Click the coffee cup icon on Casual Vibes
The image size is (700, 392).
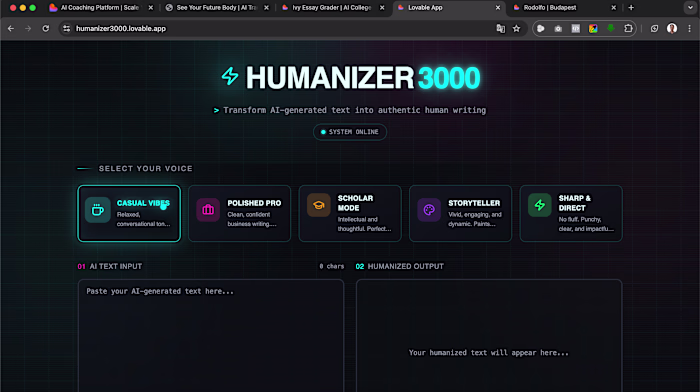(x=97, y=209)
